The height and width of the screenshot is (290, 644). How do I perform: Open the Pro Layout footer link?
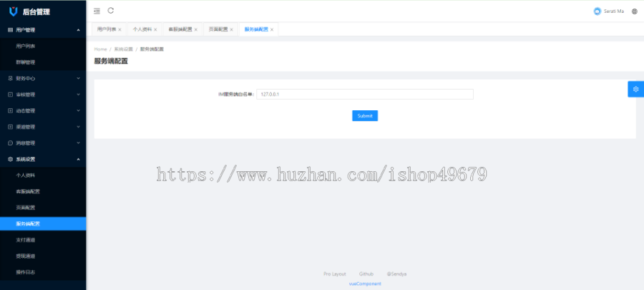tap(335, 274)
